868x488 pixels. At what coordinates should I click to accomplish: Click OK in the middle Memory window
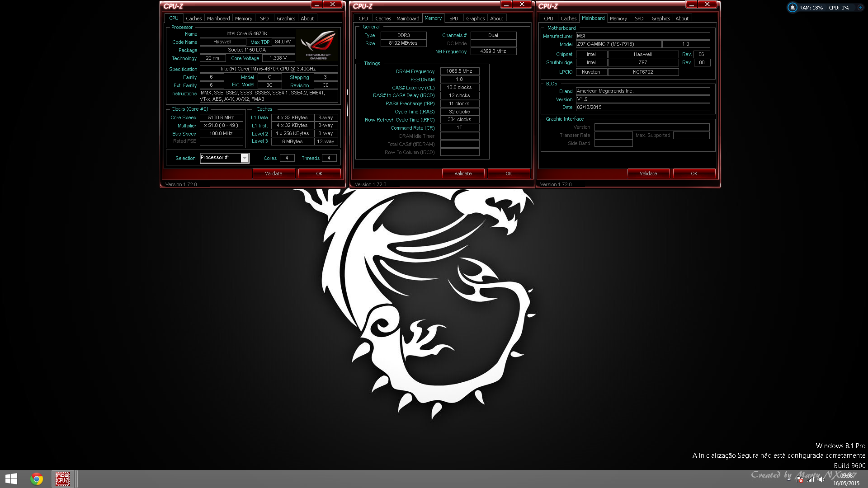click(509, 174)
